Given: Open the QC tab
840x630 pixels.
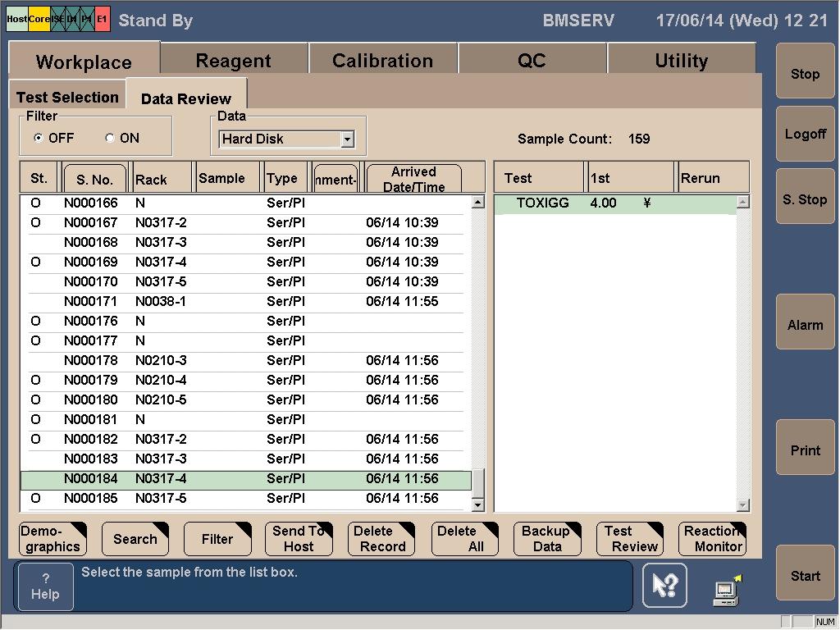Looking at the screenshot, I should tap(532, 60).
